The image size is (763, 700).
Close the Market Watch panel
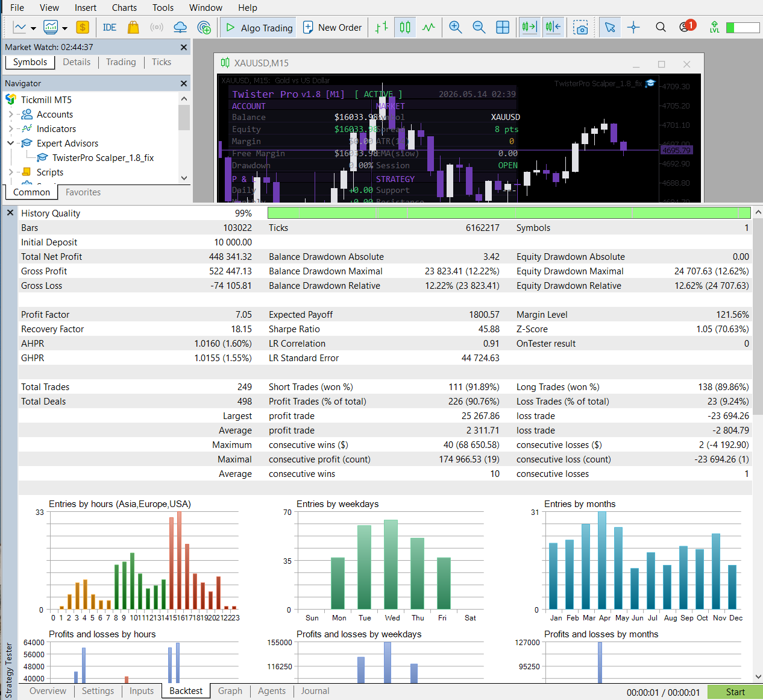pos(184,47)
